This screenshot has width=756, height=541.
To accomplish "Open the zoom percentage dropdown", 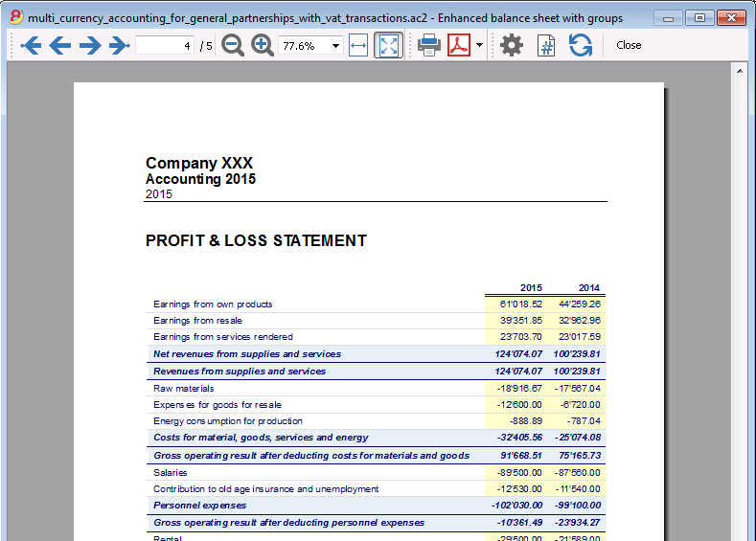I will [x=335, y=46].
